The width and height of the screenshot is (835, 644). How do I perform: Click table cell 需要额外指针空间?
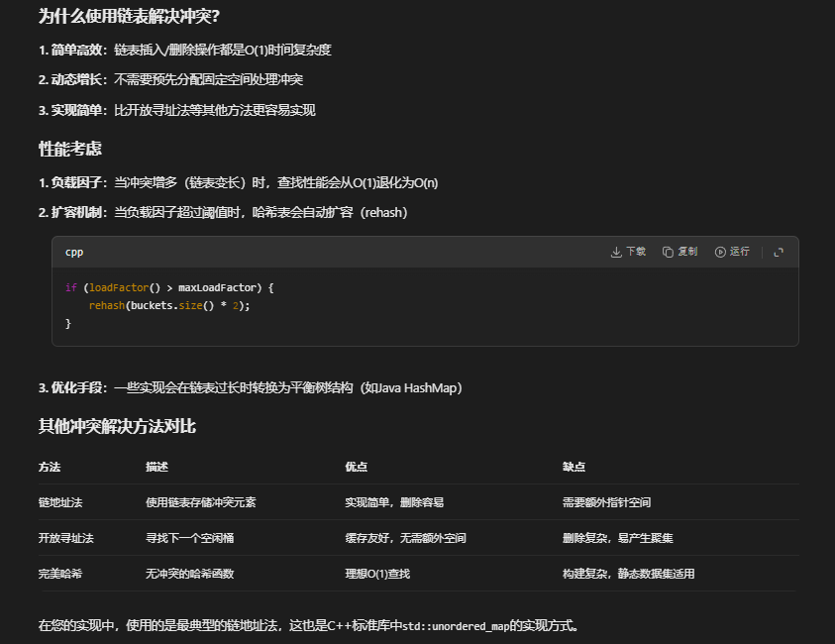pos(606,502)
